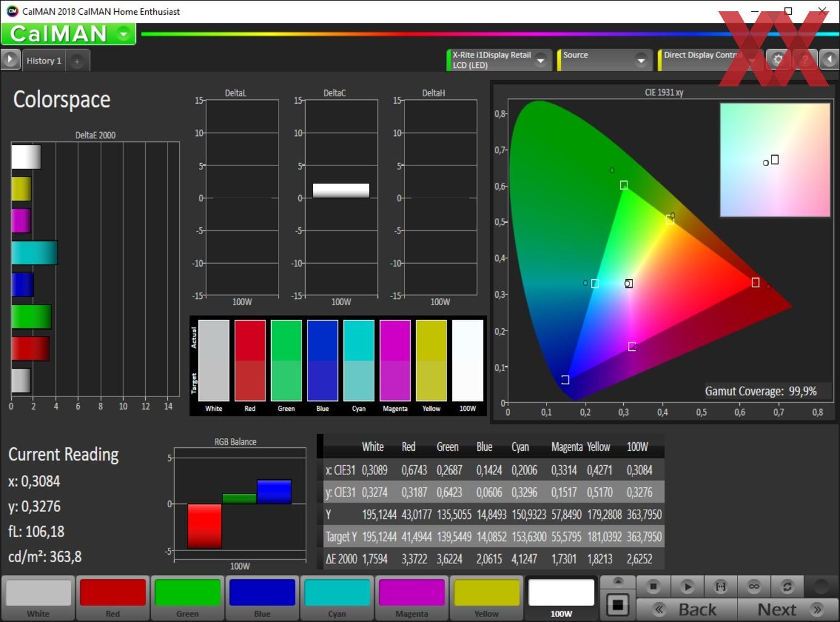Click the Target Y row label
The height and width of the screenshot is (622, 840).
coord(342,537)
